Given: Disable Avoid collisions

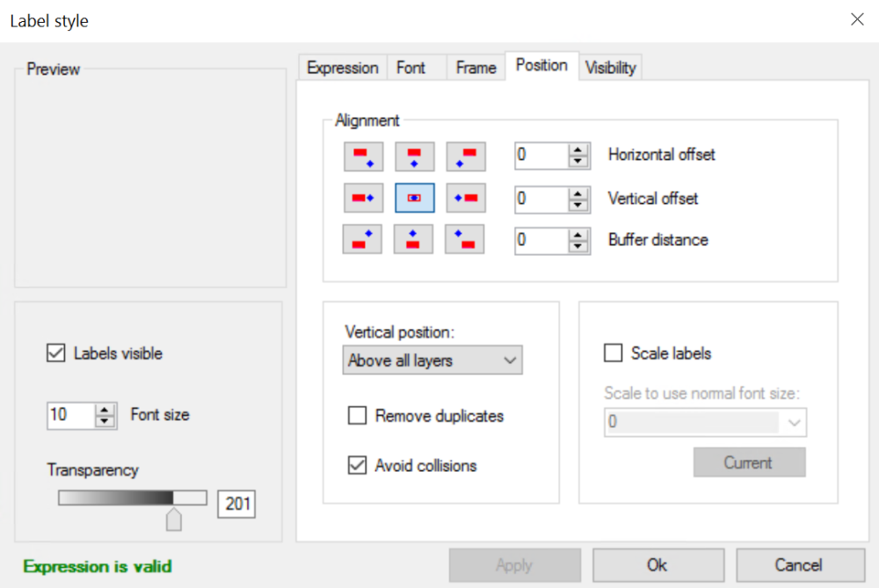Looking at the screenshot, I should 358,466.
